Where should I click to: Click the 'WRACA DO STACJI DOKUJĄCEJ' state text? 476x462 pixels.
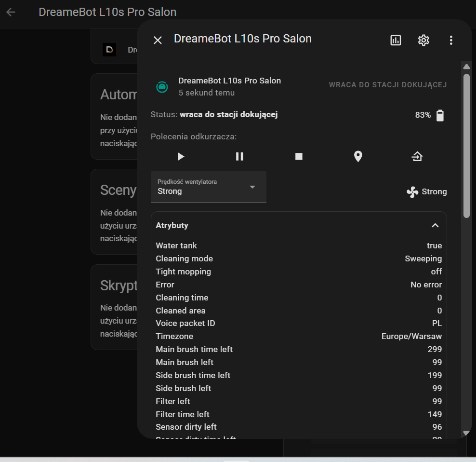click(388, 85)
